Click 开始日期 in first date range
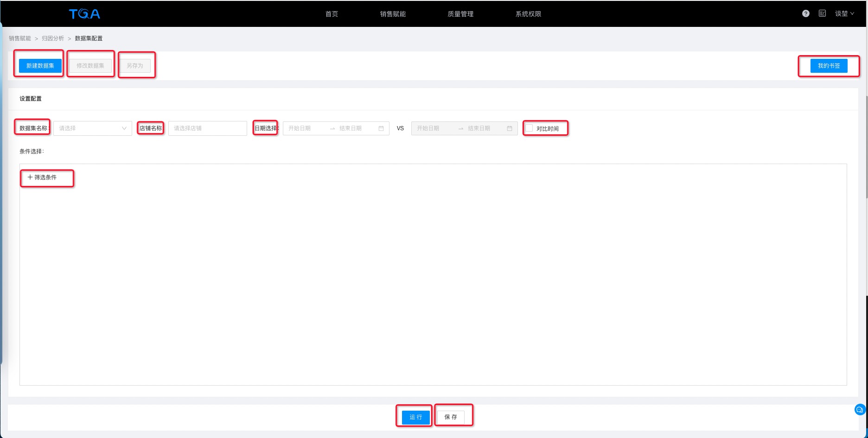 tap(300, 128)
